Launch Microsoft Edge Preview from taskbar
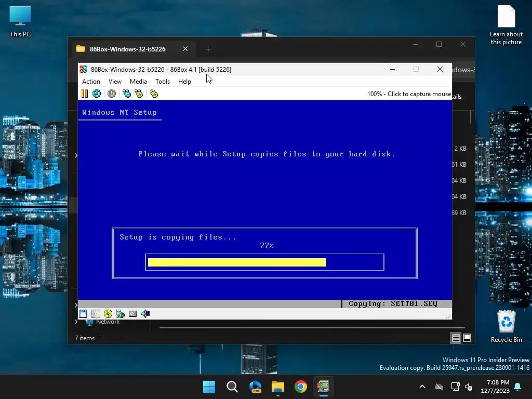Screen dimensions: 532x399 point(255,387)
